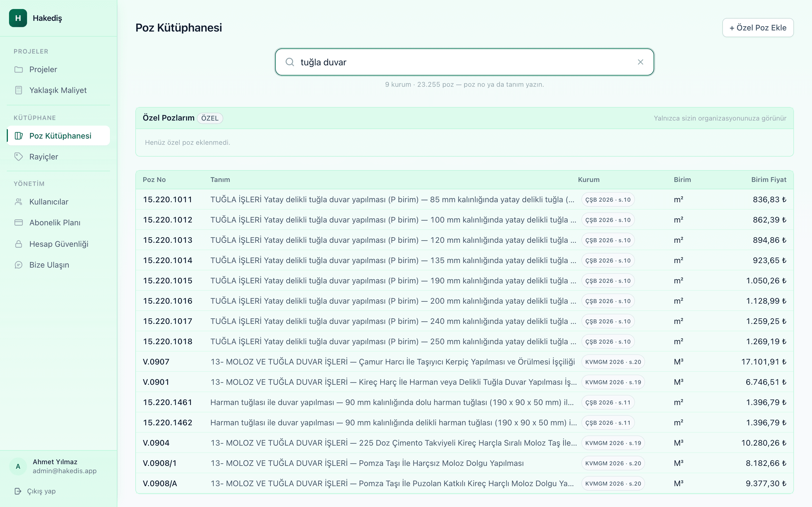Open Projeler folder icon in sidebar

[19, 69]
